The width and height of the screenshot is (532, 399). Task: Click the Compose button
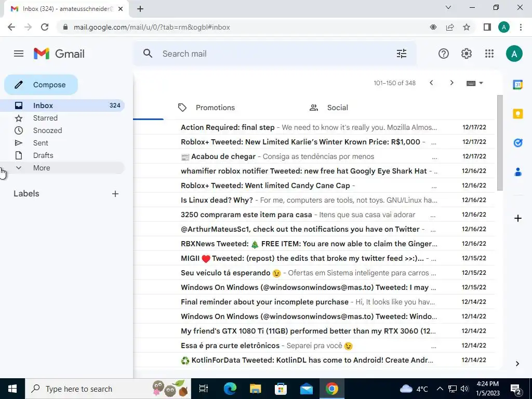[x=41, y=85]
